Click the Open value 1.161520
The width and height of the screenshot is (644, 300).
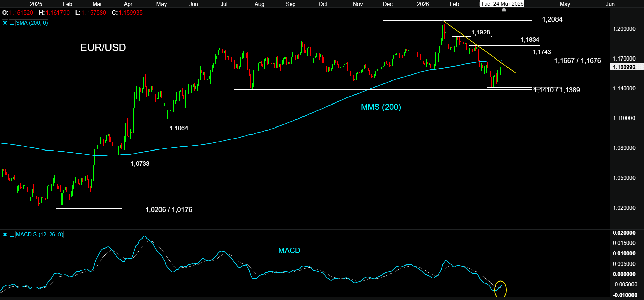(x=21, y=13)
